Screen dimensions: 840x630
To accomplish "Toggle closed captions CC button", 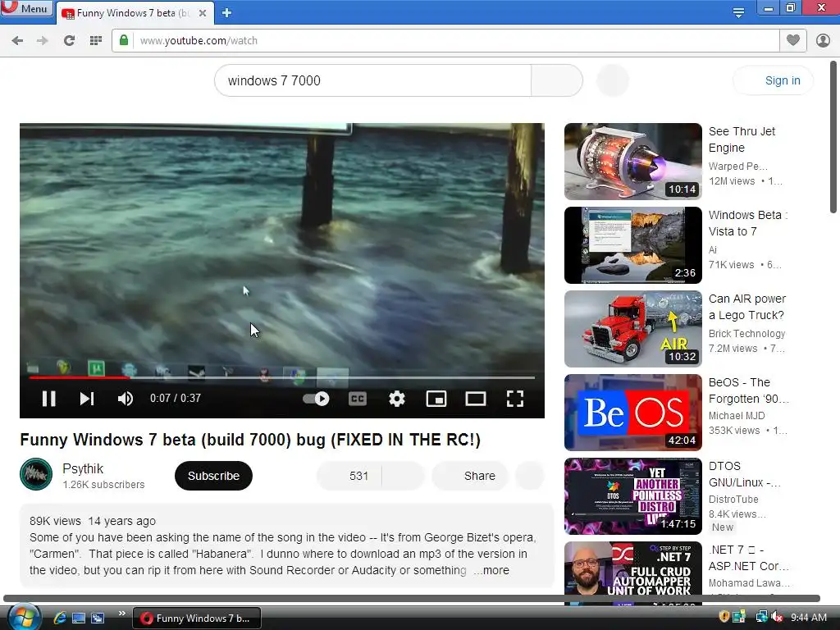I will click(x=358, y=399).
